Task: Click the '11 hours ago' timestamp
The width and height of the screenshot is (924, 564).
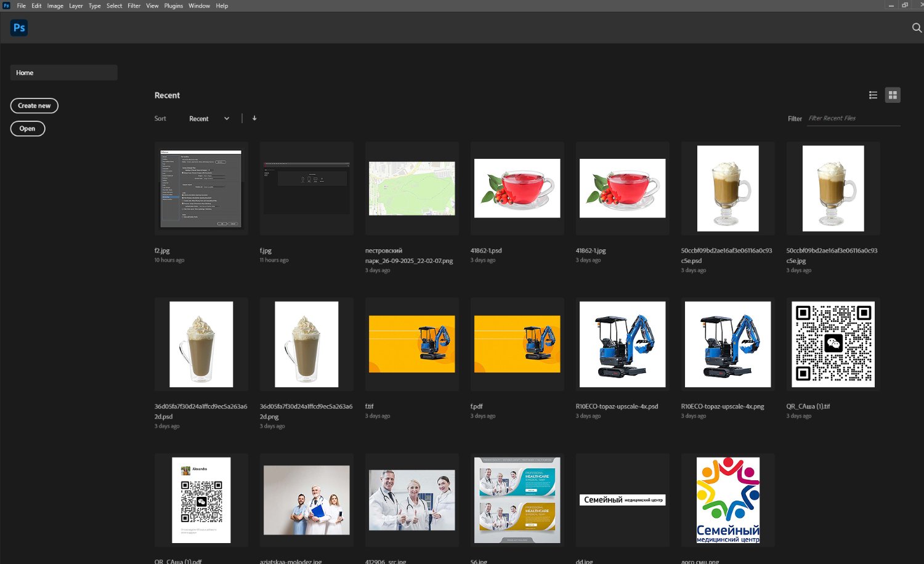Action: point(274,260)
